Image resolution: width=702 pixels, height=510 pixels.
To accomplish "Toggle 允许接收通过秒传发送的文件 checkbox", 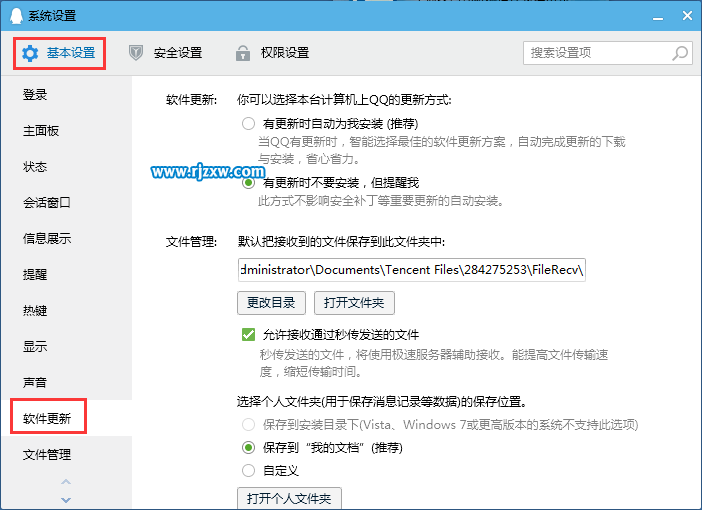I will 248,334.
